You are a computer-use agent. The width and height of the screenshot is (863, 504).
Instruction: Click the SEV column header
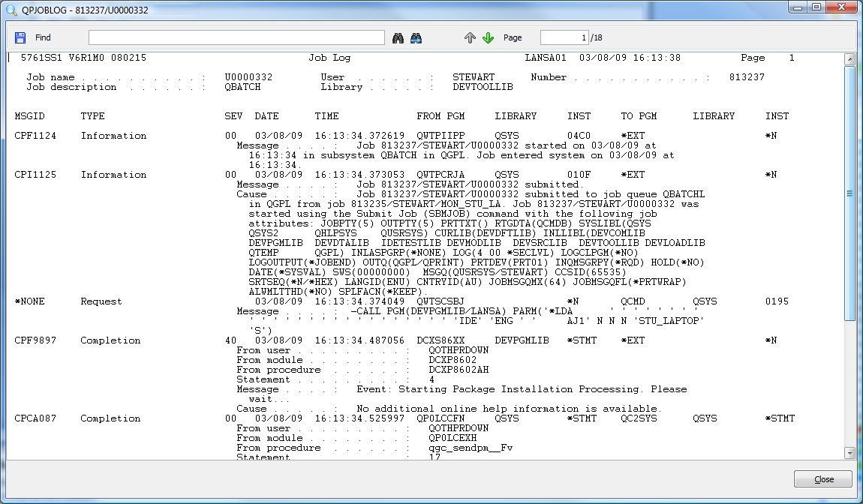point(233,116)
